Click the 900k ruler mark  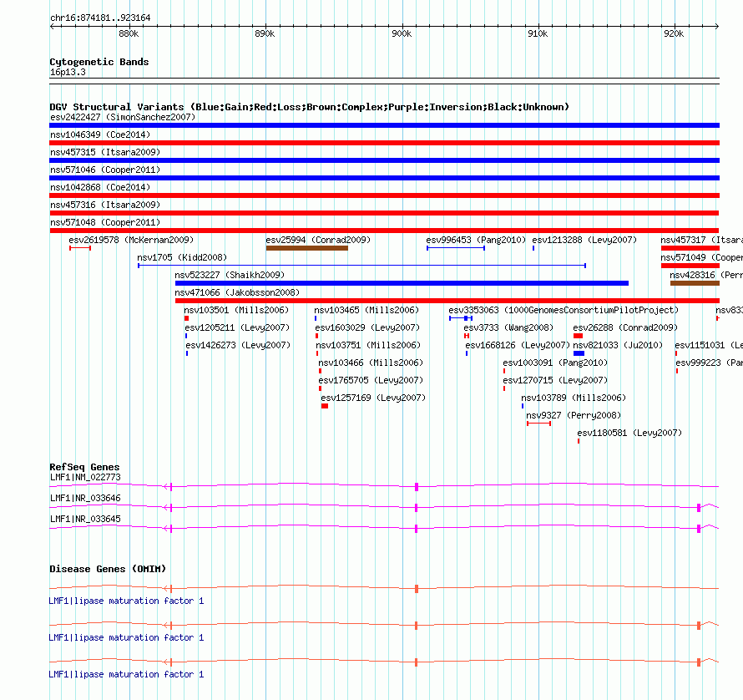pyautogui.click(x=402, y=33)
